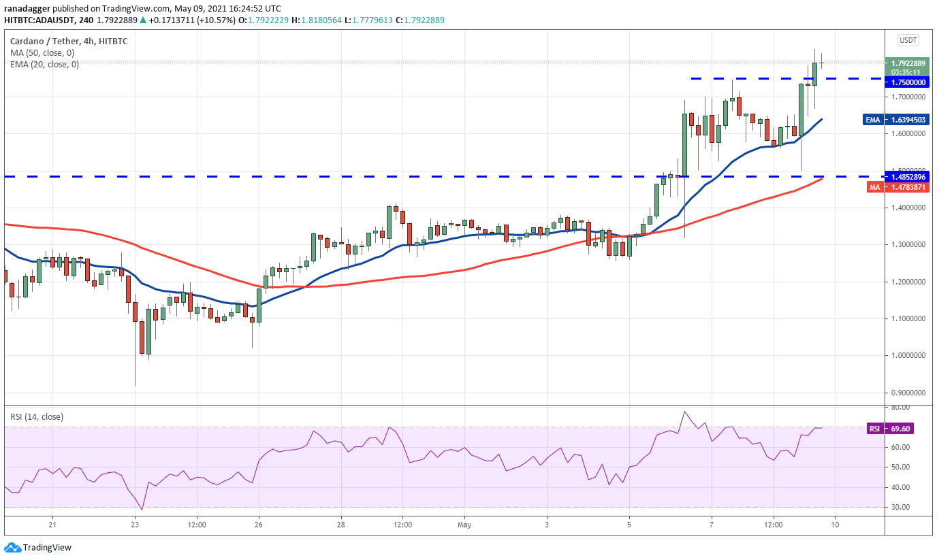Image resolution: width=937 pixels, height=560 pixels.
Task: Click the 'May' date label on time axis
Action: coord(464,525)
